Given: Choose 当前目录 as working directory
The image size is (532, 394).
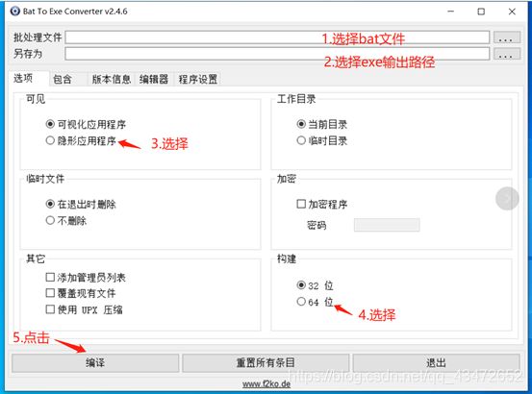Looking at the screenshot, I should [322, 124].
